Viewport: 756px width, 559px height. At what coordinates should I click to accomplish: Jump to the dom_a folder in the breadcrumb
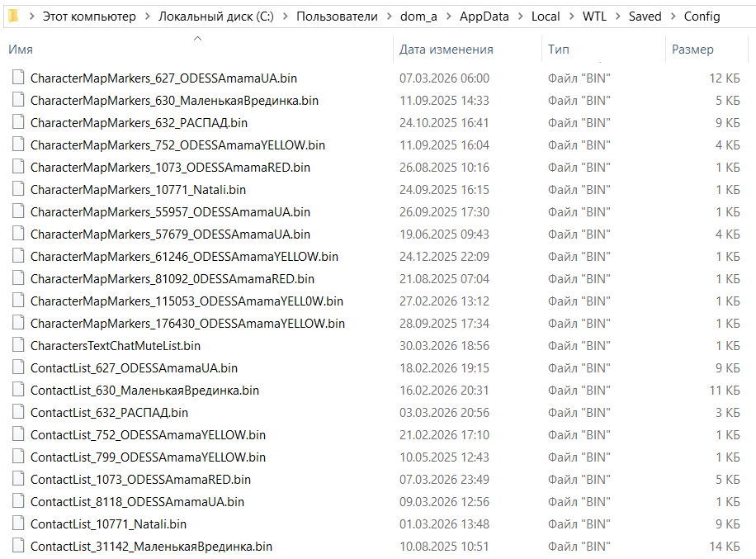click(418, 17)
